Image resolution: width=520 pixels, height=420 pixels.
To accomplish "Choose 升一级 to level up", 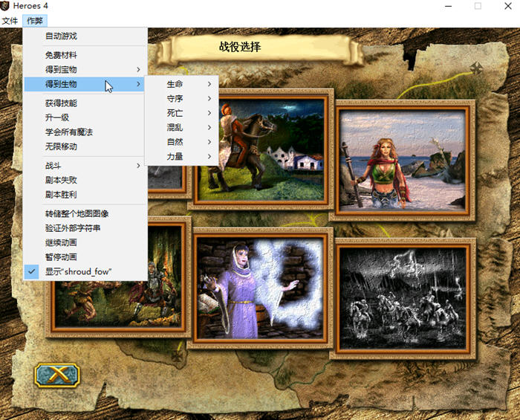I will click(85, 117).
